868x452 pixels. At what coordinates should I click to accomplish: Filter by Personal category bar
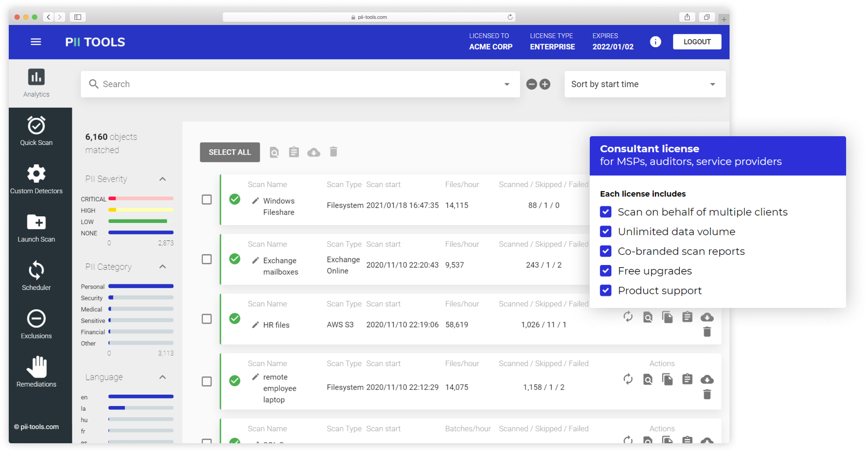[x=141, y=286]
